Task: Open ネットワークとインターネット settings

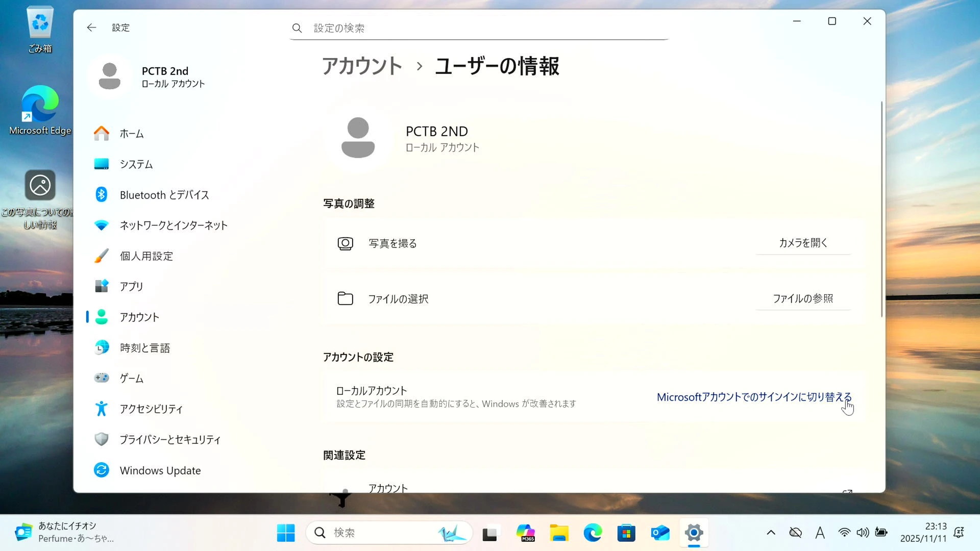Action: point(173,226)
